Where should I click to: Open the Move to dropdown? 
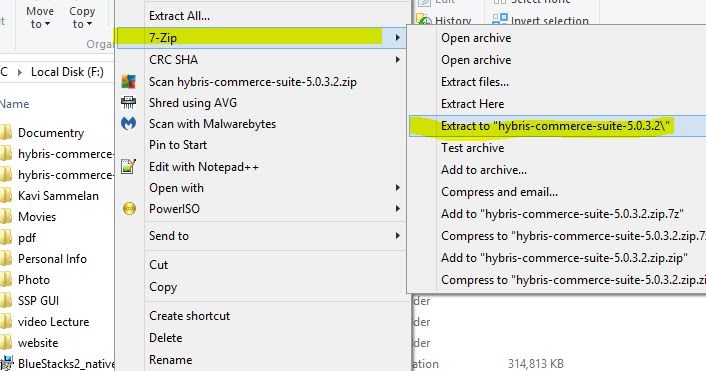pos(40,17)
